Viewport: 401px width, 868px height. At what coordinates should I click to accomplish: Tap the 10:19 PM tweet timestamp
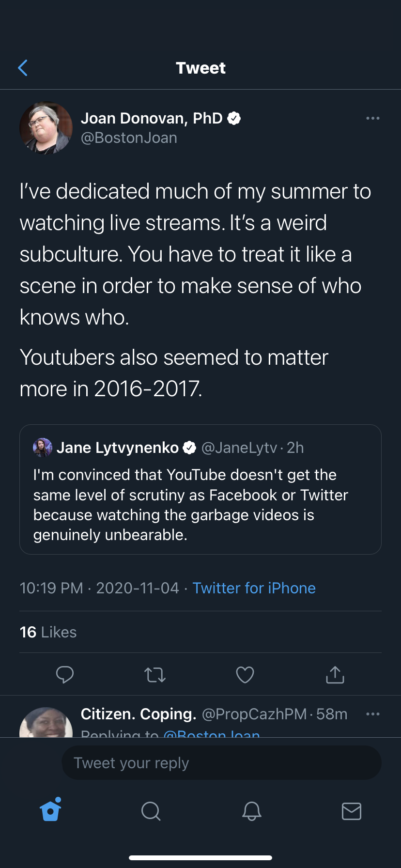tap(51, 588)
